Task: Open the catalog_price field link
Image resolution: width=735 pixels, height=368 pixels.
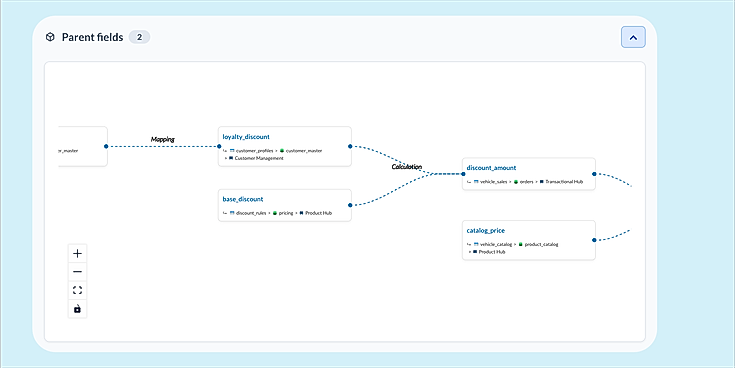Action: [486, 231]
